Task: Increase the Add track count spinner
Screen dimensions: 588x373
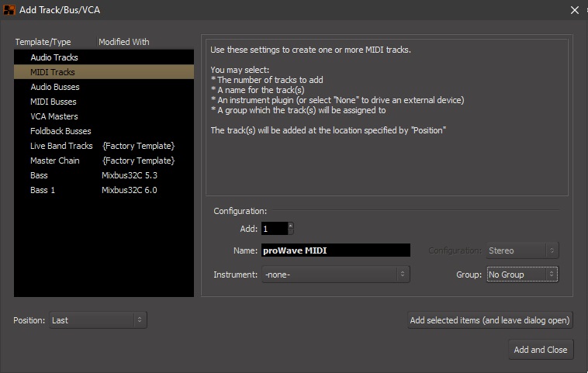Action: coord(290,226)
